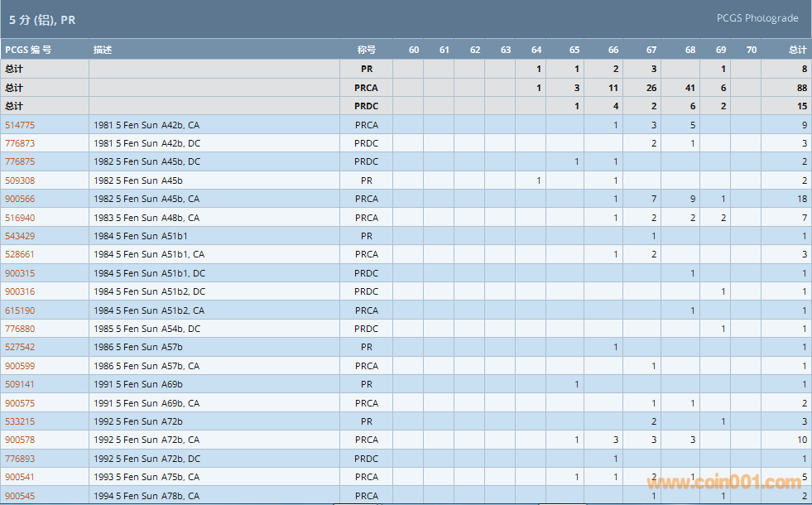Select PCGS number 533215
This screenshot has width=812, height=505.
(20, 421)
